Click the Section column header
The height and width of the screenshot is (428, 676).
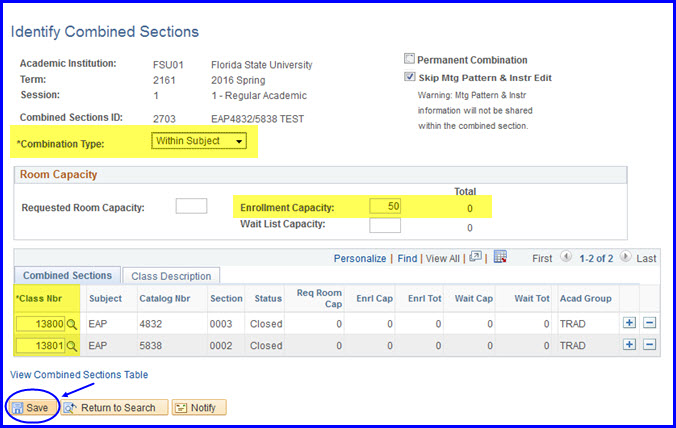coord(226,298)
